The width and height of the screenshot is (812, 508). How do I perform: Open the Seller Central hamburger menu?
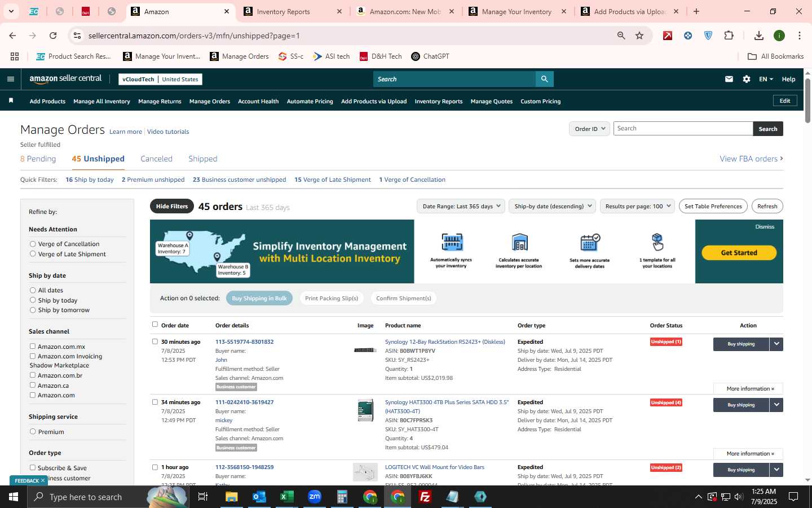point(10,79)
